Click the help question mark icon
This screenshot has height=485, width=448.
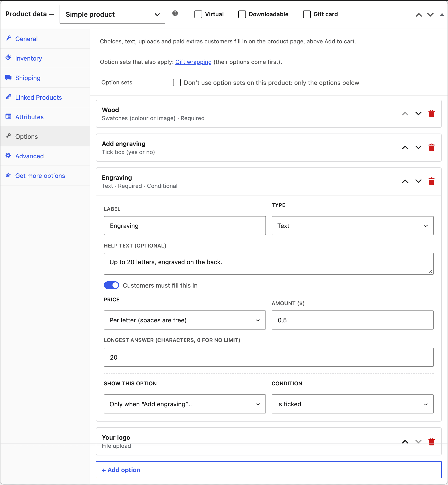(175, 13)
